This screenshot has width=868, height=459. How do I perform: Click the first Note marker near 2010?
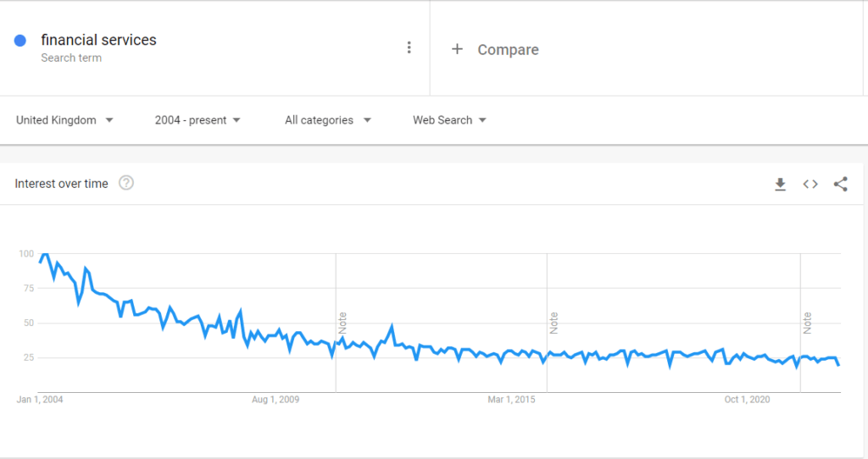[x=342, y=323]
